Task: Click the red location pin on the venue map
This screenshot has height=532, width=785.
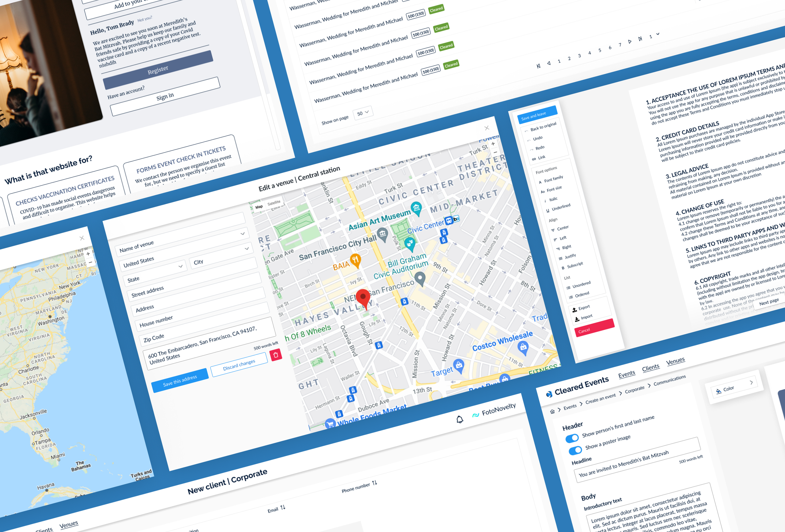Action: point(363,299)
